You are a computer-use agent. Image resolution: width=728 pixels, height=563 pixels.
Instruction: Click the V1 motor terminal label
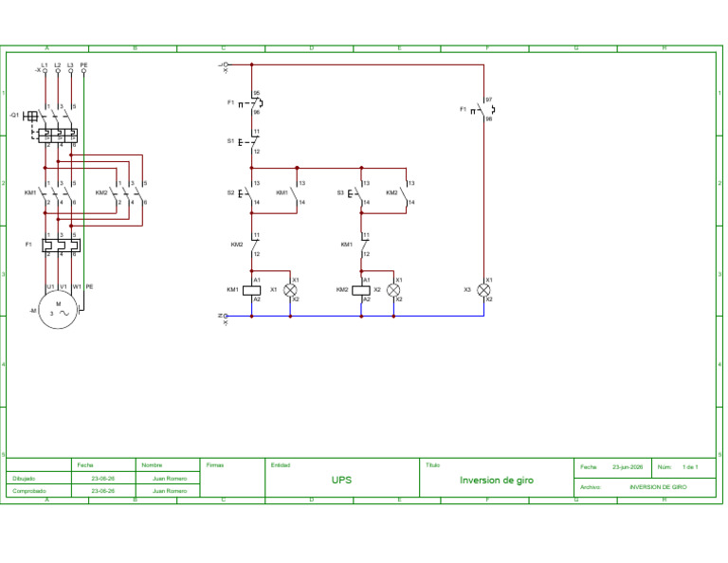(64, 287)
